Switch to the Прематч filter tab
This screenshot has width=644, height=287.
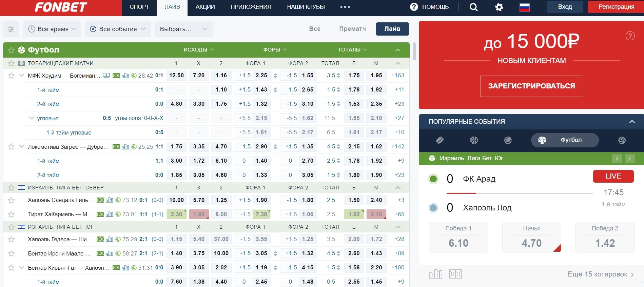pos(352,29)
